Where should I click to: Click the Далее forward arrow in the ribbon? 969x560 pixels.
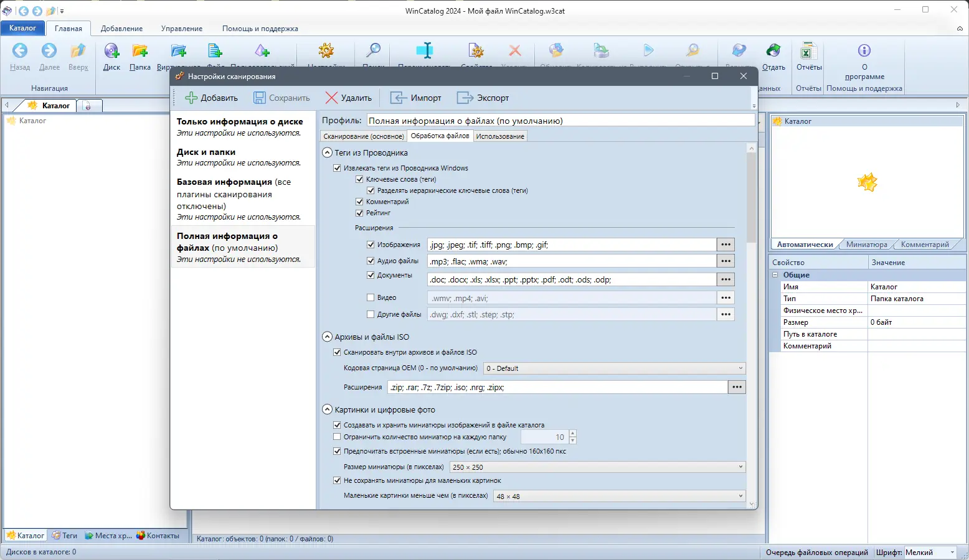[49, 51]
